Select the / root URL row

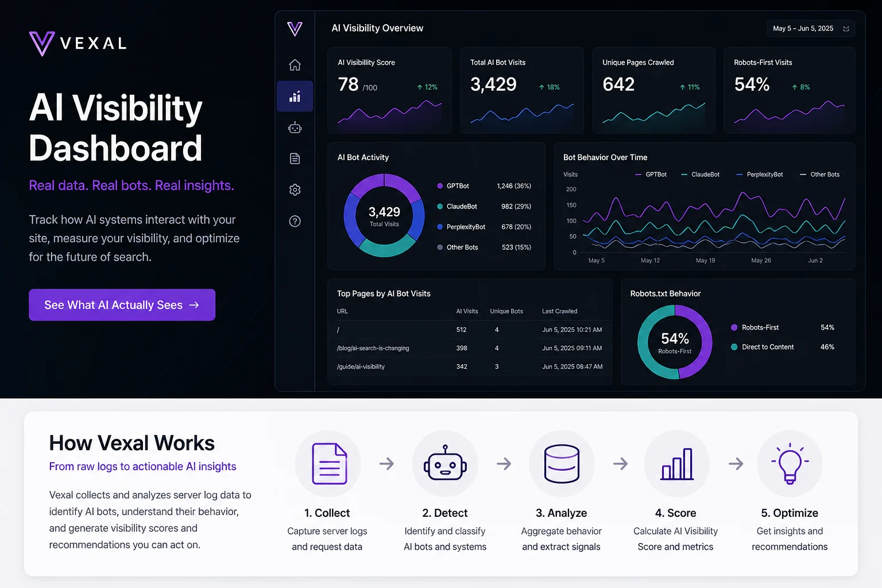pos(470,330)
